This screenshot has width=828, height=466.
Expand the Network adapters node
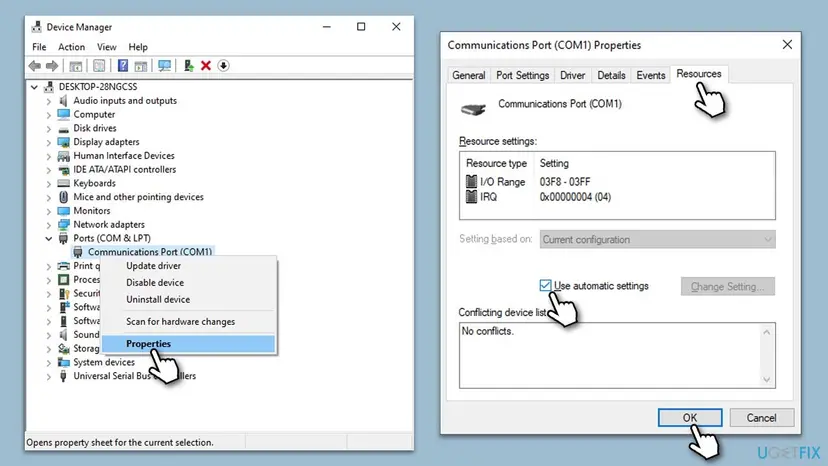[x=49, y=225]
